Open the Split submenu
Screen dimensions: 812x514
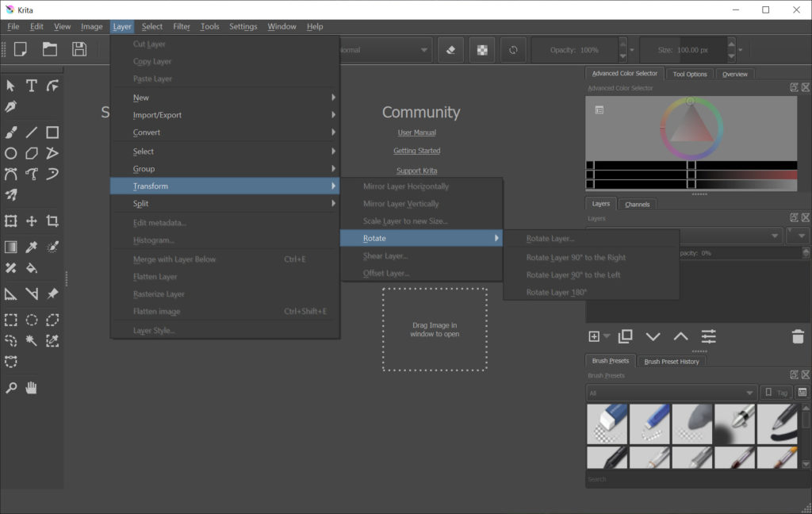pos(224,203)
